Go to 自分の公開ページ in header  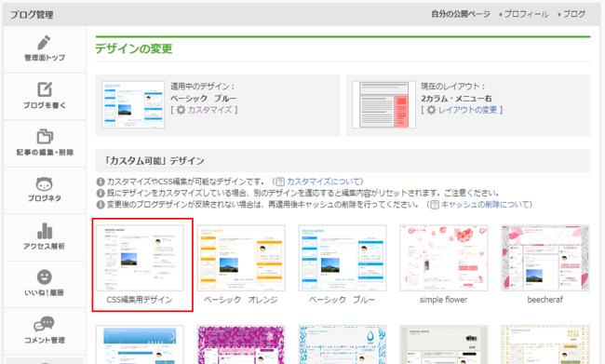[x=461, y=14]
